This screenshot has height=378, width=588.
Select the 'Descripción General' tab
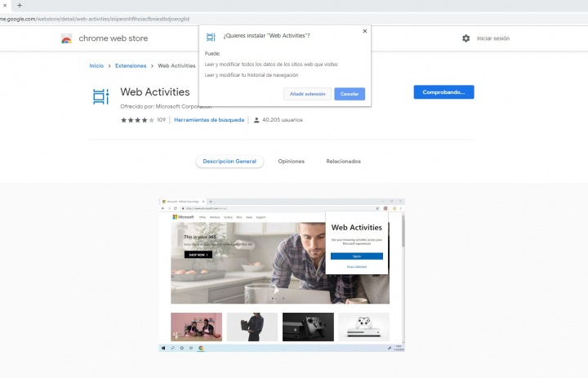click(x=229, y=162)
